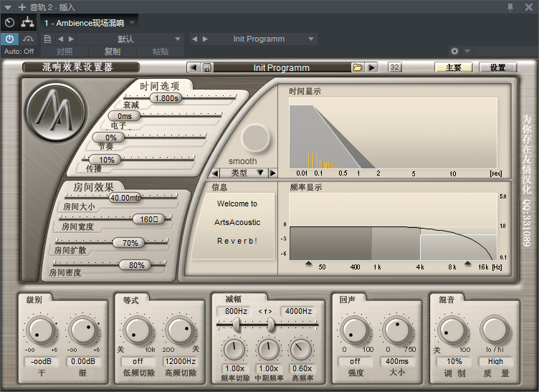The image size is (539, 392).
Task: Click the 湿 wet level knob
Action: pyautogui.click(x=82, y=330)
